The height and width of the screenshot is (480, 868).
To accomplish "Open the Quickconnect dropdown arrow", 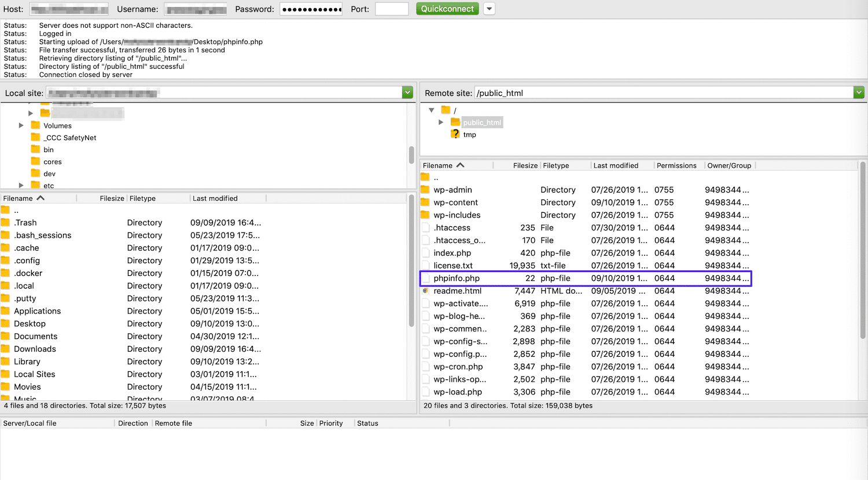I will tap(489, 9).
